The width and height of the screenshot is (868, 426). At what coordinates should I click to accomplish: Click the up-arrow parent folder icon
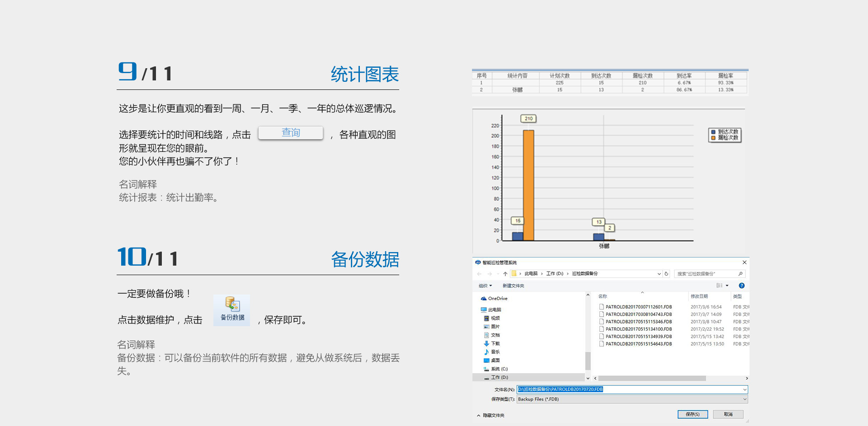(505, 274)
